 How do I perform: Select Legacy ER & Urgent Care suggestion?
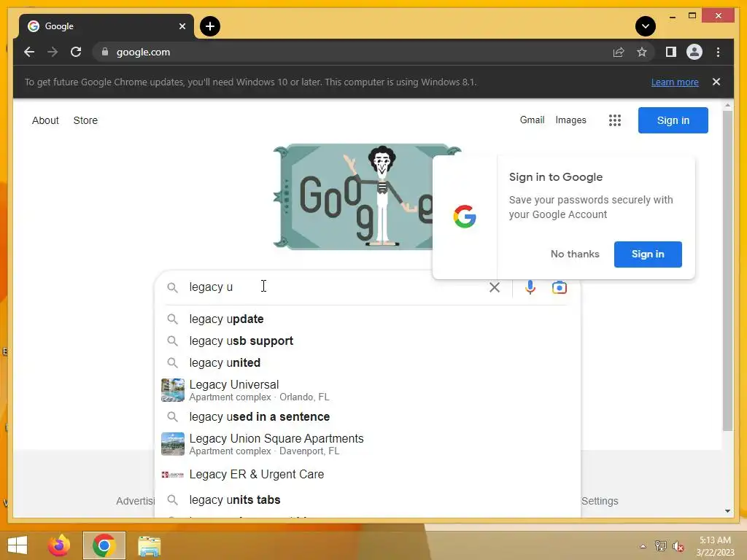368,474
